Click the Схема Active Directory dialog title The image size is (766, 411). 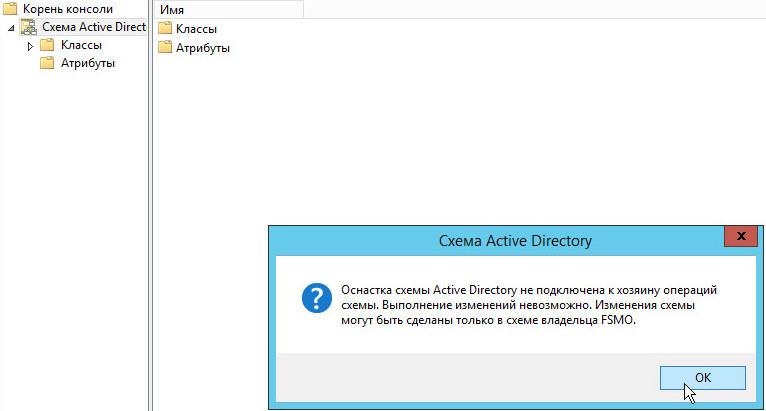click(x=515, y=240)
